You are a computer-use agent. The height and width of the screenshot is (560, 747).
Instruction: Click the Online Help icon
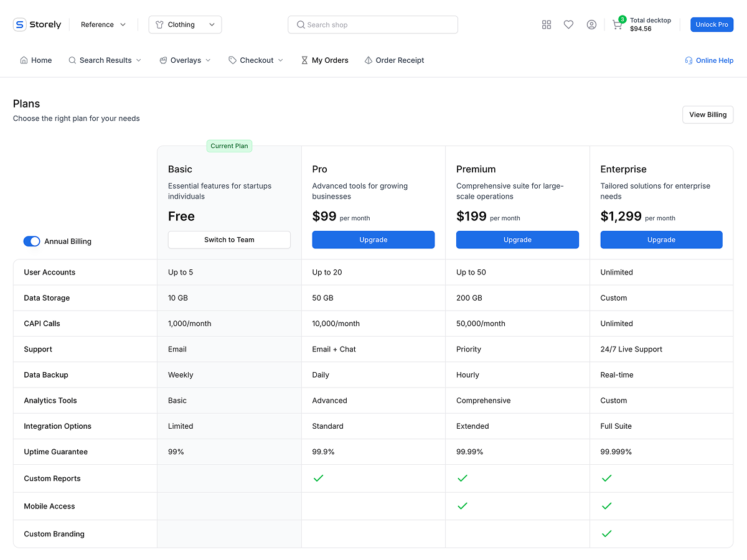coord(688,60)
